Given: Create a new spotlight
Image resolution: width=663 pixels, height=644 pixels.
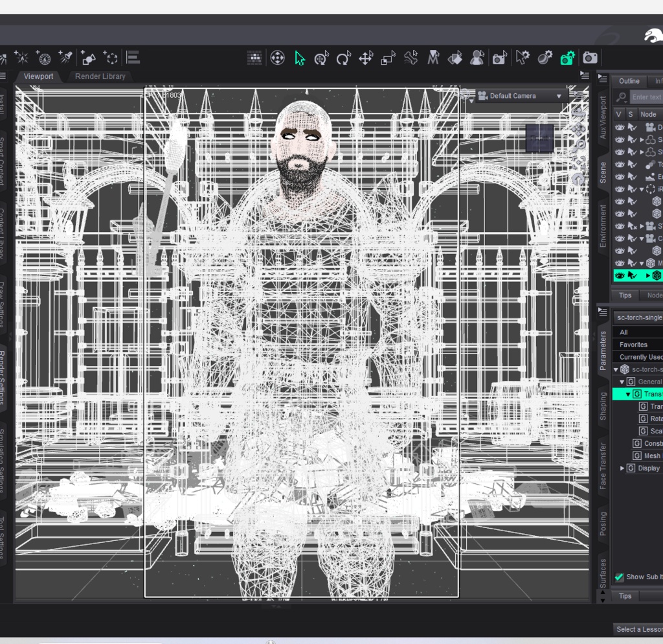Looking at the screenshot, I should 65,58.
